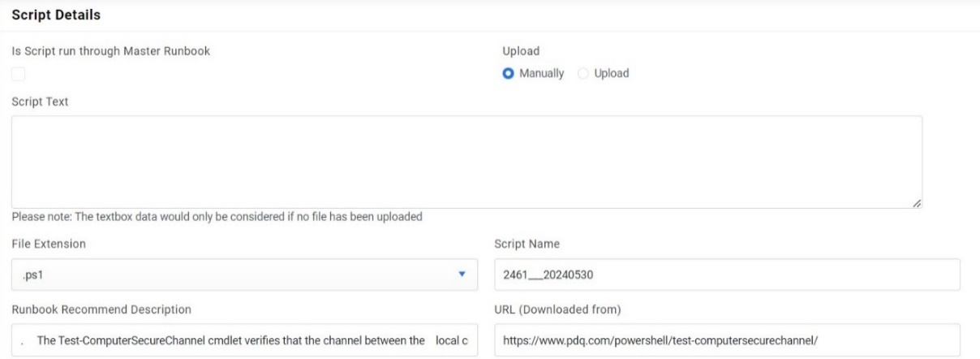Choose the Upload radio option
Screen dimensions: 980x359
[x=582, y=73]
